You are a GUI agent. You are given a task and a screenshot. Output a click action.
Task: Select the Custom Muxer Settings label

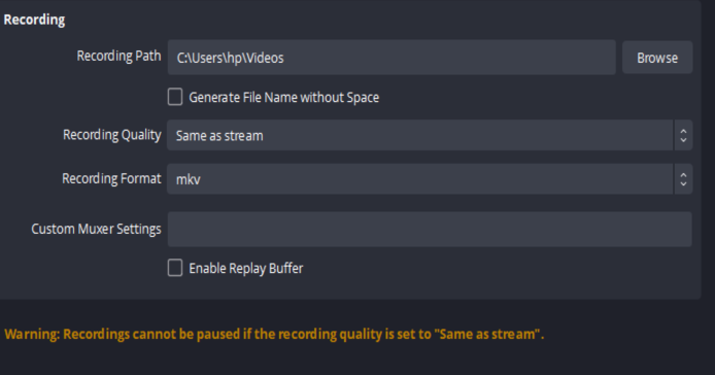point(96,229)
